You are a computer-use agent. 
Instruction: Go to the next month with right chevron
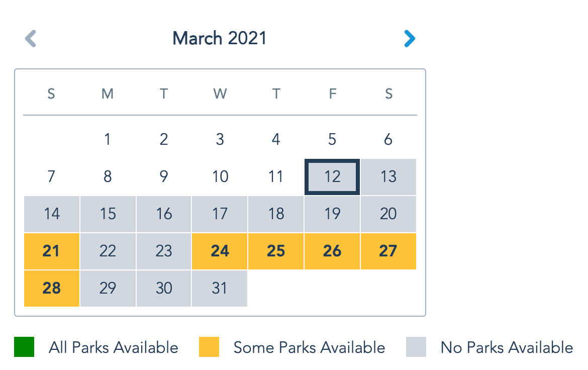410,39
